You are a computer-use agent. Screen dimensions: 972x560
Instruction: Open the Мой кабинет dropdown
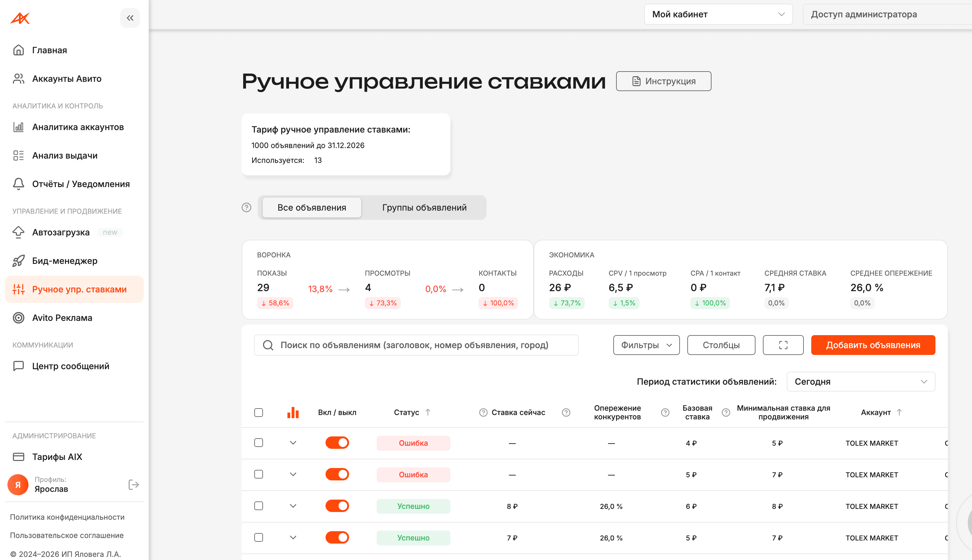718,14
